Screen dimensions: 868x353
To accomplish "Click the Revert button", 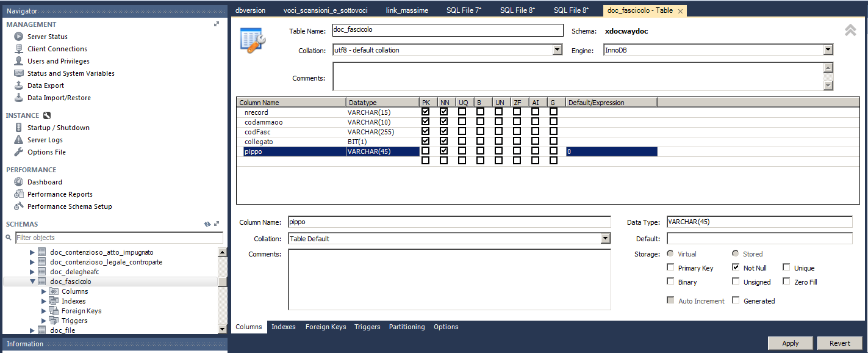I will (839, 343).
